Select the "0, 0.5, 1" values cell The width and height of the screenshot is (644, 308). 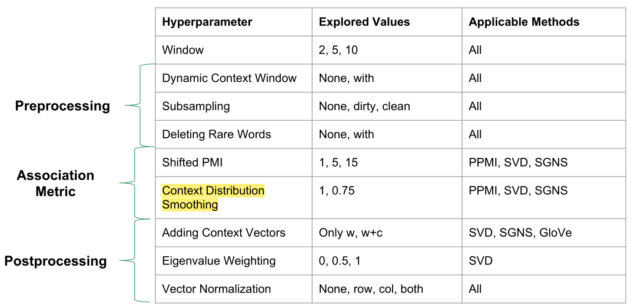coord(338,261)
